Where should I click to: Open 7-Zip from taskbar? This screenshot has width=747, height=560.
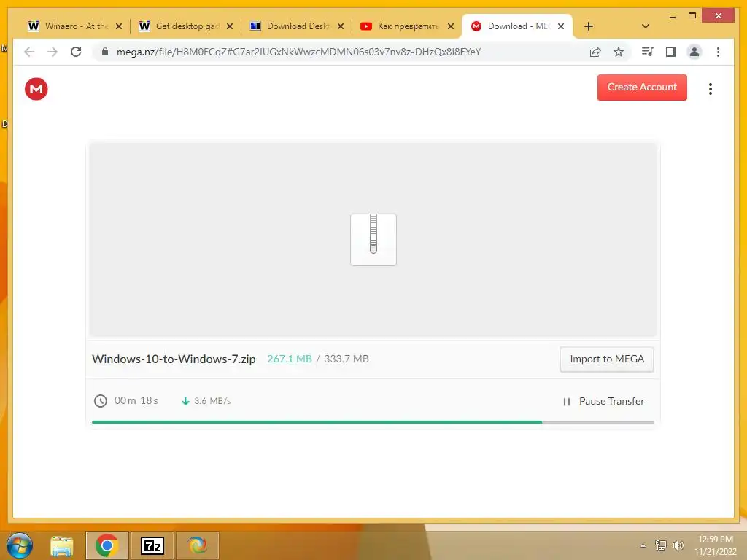[152, 545]
